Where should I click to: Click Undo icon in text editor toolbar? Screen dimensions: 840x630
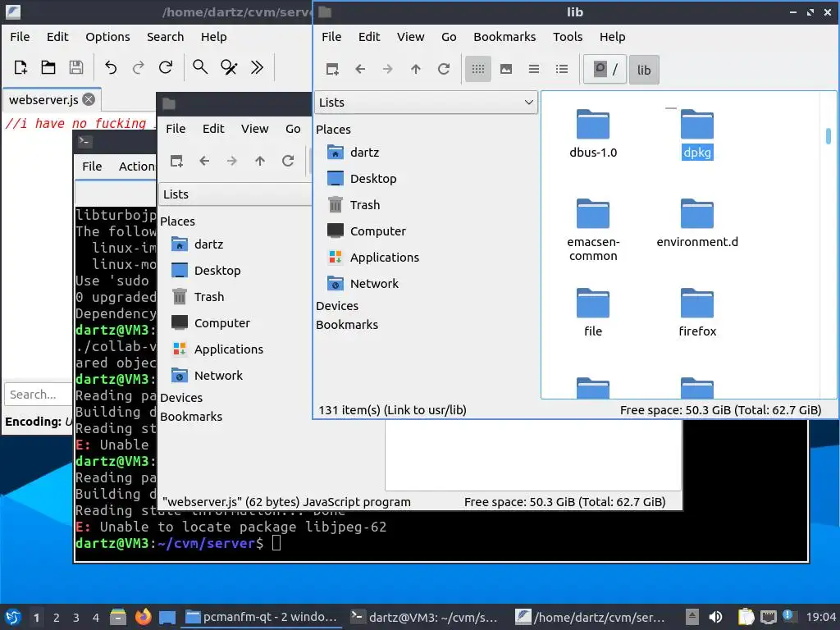click(x=111, y=67)
